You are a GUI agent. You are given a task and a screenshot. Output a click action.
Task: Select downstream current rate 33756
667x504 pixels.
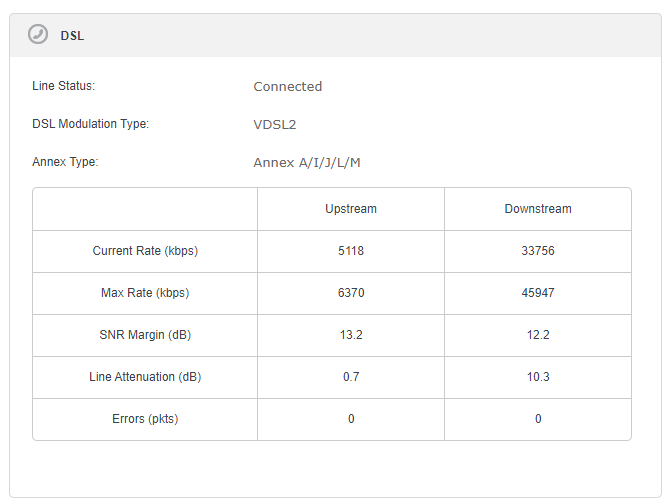pos(538,251)
